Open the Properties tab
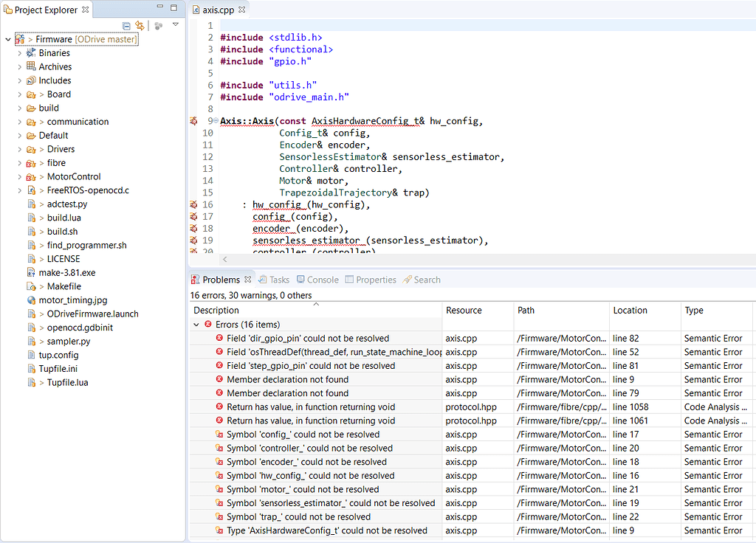 [x=370, y=280]
